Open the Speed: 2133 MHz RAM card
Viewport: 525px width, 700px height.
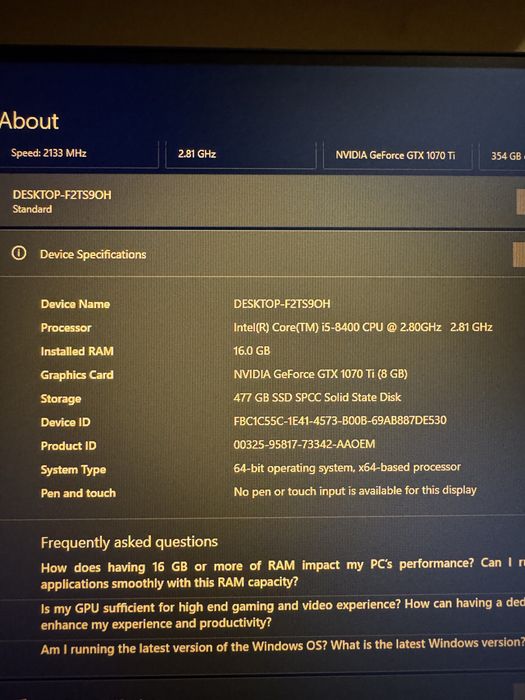[x=79, y=154]
